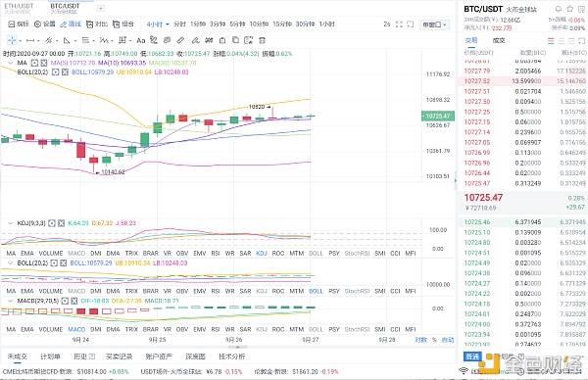
Task: Click the screenshot capture icon beside fullscreen
Action: pyautogui.click(x=411, y=24)
